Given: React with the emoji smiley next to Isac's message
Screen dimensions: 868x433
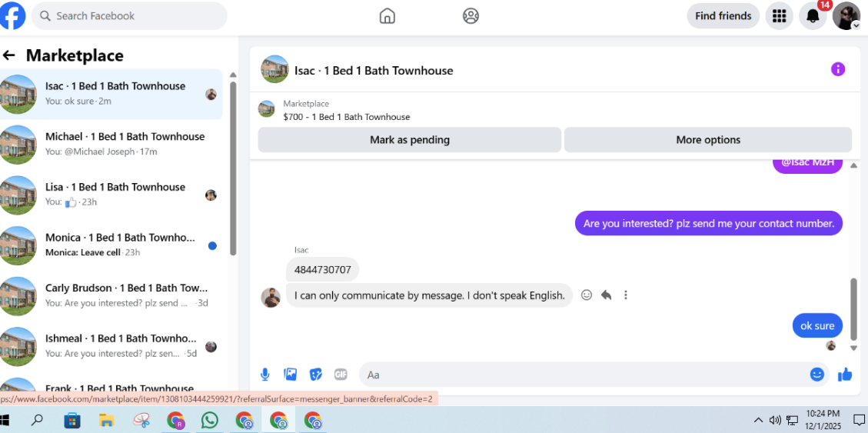Looking at the screenshot, I should [587, 295].
